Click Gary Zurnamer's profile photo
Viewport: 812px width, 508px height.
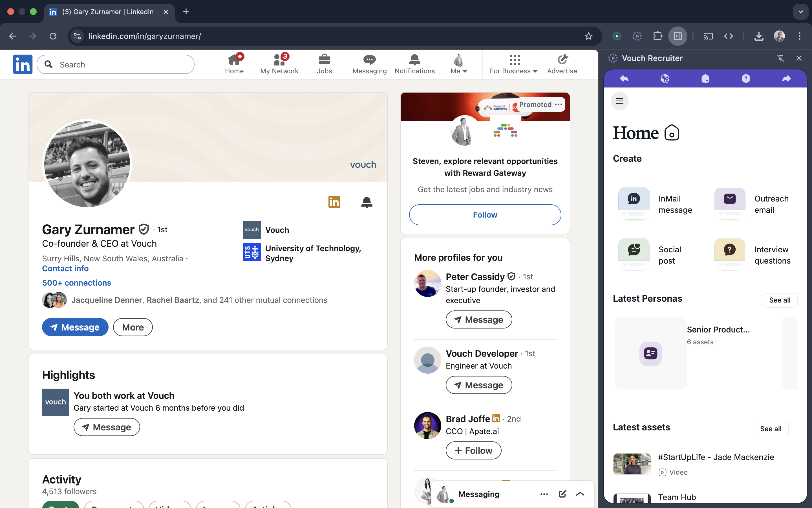point(87,164)
